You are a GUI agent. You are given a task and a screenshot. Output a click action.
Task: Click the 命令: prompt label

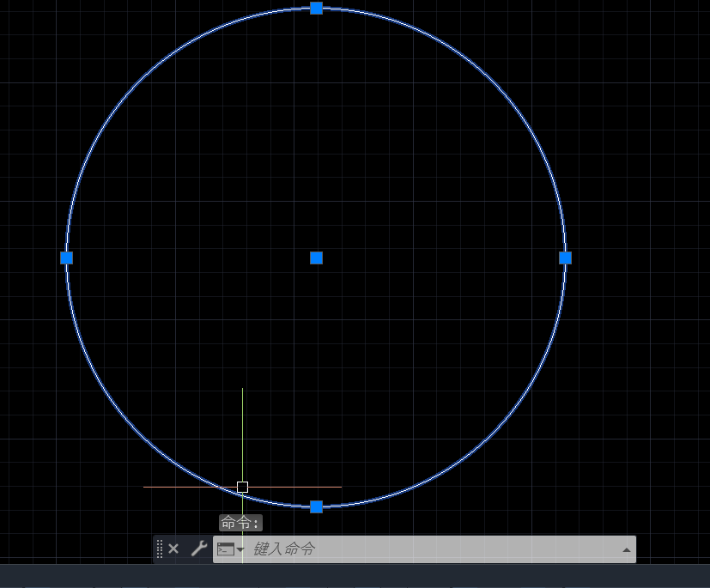click(x=240, y=523)
